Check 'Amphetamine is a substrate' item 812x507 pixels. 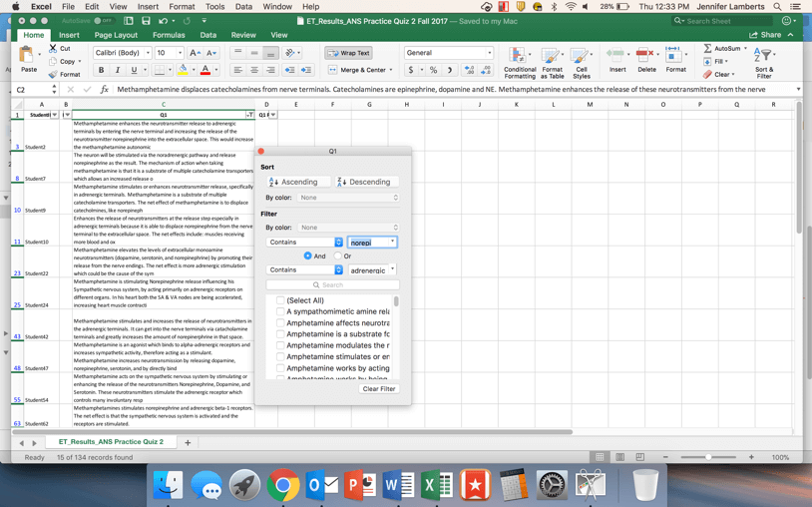pyautogui.click(x=280, y=334)
